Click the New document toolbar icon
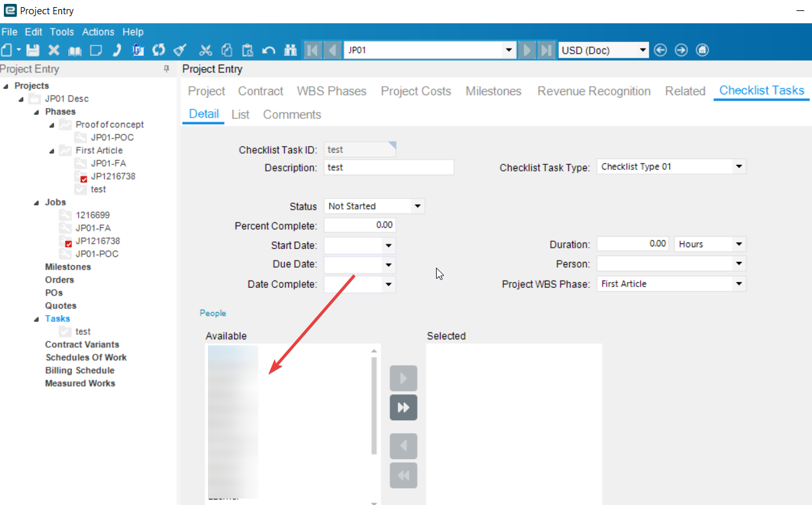The image size is (812, 505). (x=7, y=50)
